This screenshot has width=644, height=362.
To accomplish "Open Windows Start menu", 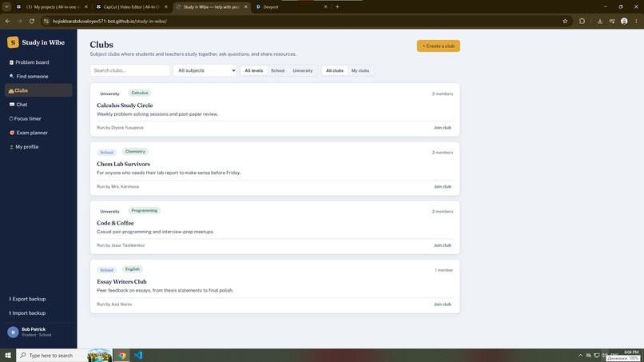I will click(8, 356).
